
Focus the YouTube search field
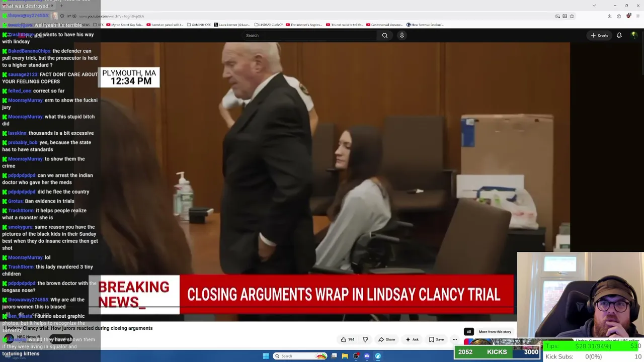[309, 35]
